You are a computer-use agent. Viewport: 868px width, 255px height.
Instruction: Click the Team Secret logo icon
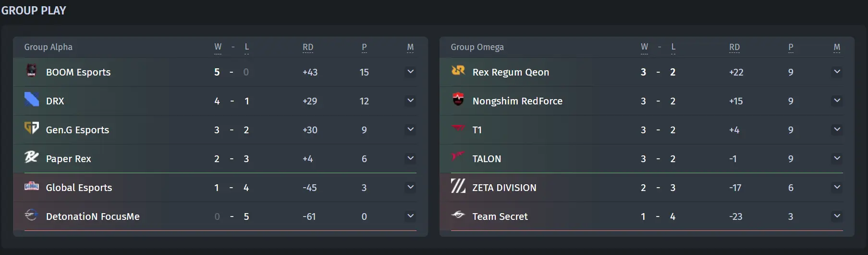tap(458, 215)
